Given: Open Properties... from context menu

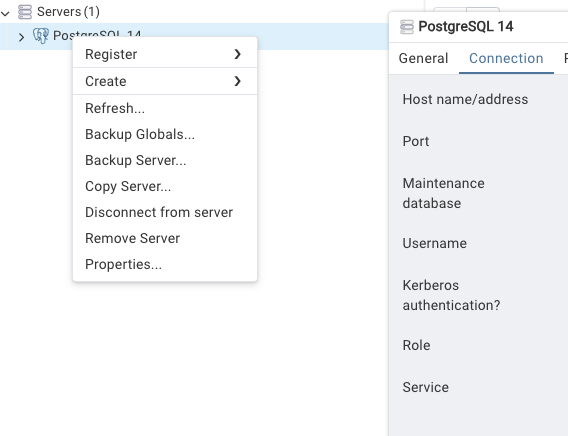Looking at the screenshot, I should point(165,264).
